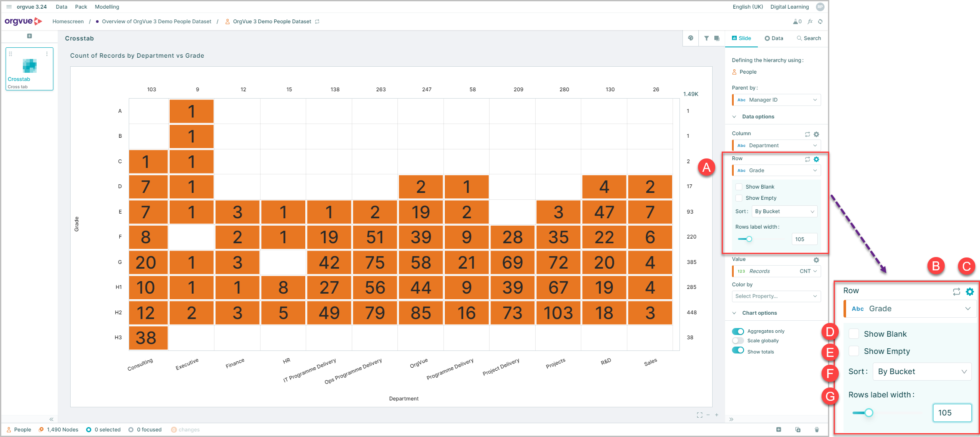This screenshot has width=980, height=437.
Task: Turn off the Show totals toggle
Action: pos(738,350)
